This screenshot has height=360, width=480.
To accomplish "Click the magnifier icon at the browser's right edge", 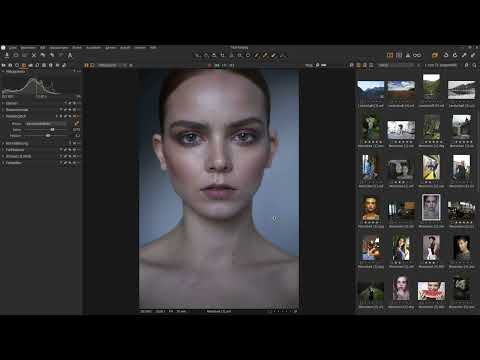I will tap(474, 65).
